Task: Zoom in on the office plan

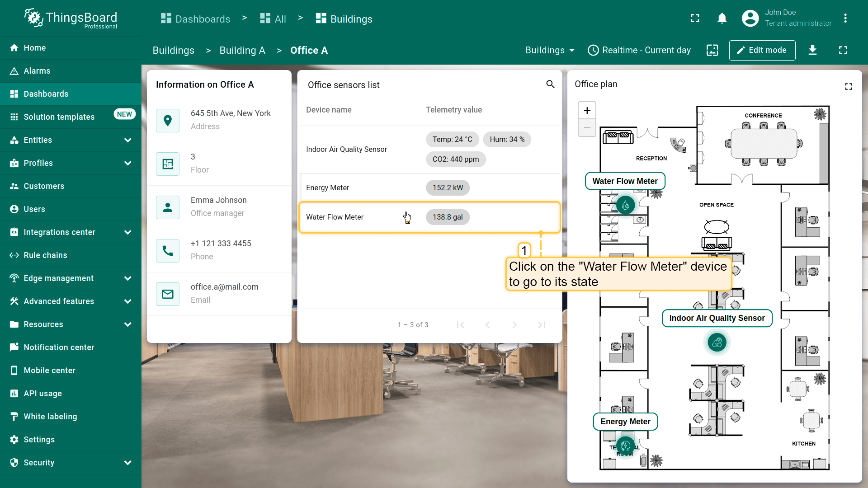Action: [587, 111]
